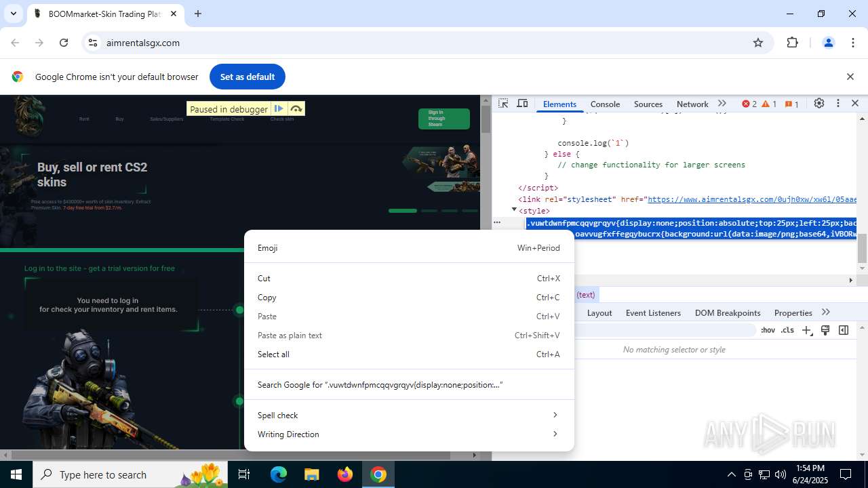The width and height of the screenshot is (868, 488).
Task: Switch to the Console tab
Action: (x=605, y=104)
